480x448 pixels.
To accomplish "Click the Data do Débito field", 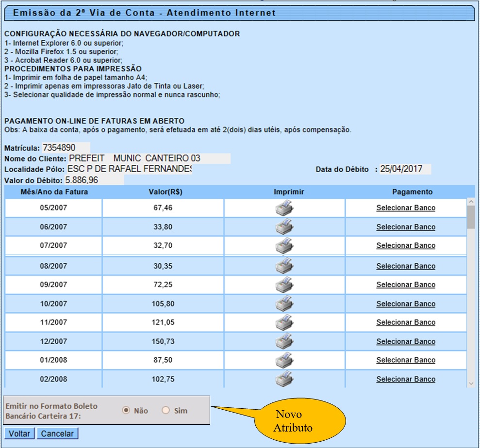I will [405, 169].
